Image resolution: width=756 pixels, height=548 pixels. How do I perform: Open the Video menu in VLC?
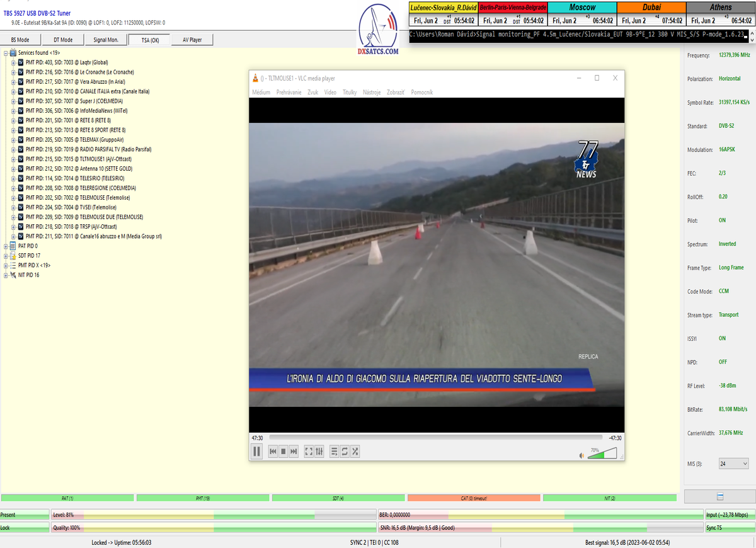[x=330, y=93]
